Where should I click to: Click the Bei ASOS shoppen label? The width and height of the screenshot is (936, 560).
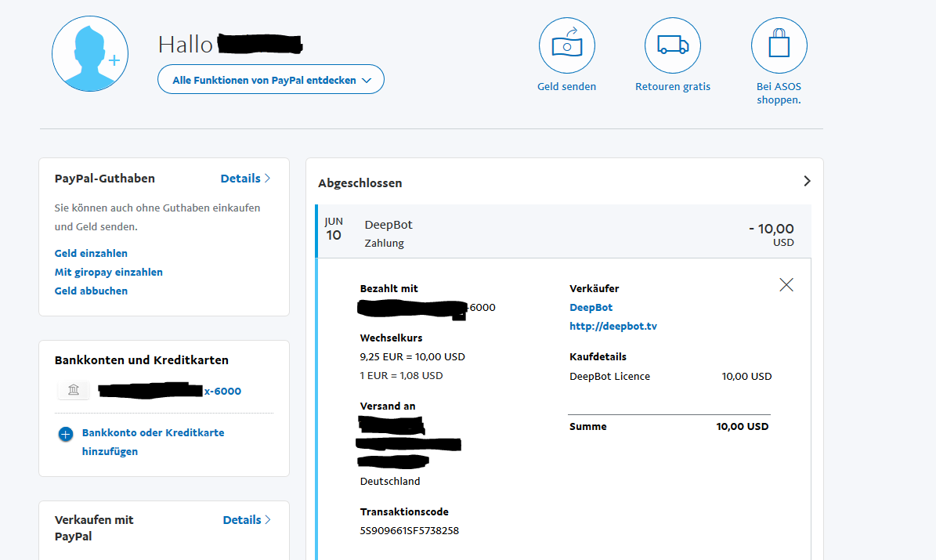tap(779, 93)
